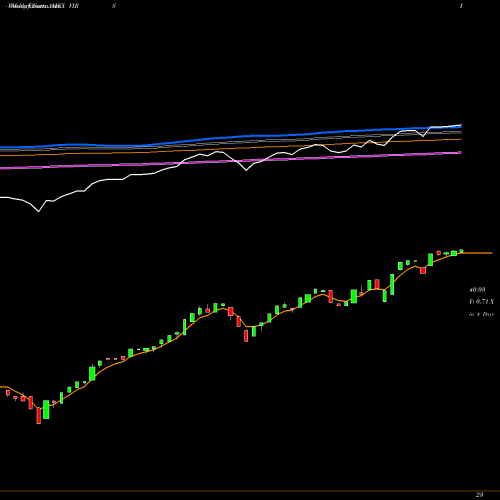Click the 40.03 price label
This screenshot has height=500, width=500.
pos(477,290)
